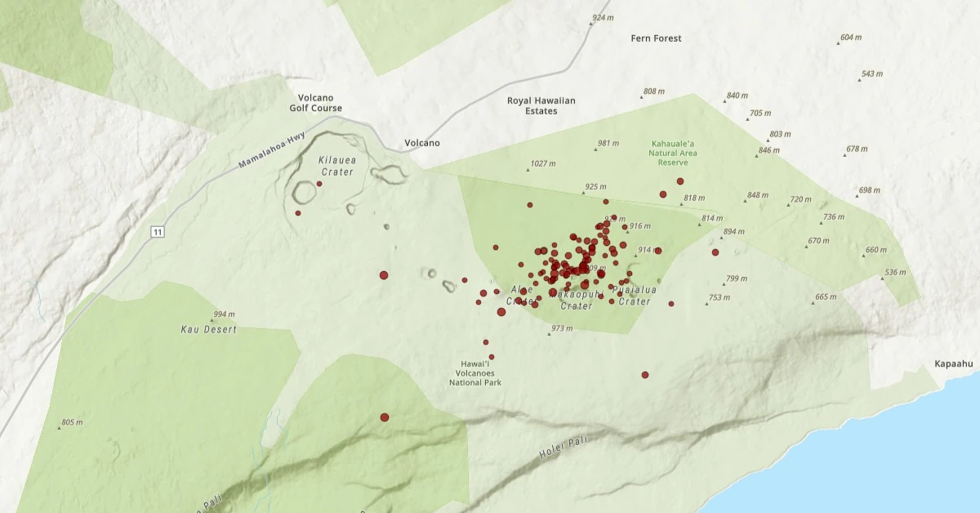The width and height of the screenshot is (980, 513).
Task: Click the Puialua Crater label
Action: 635,296
